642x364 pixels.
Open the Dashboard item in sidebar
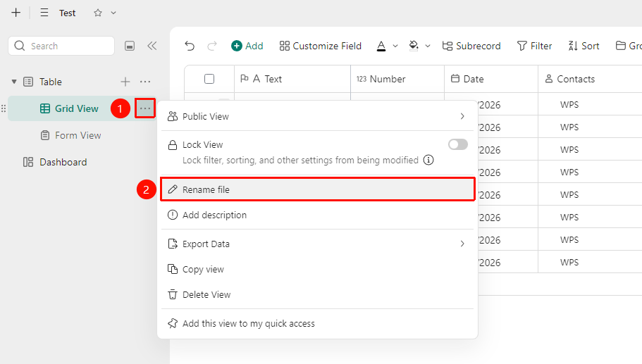[x=63, y=162]
